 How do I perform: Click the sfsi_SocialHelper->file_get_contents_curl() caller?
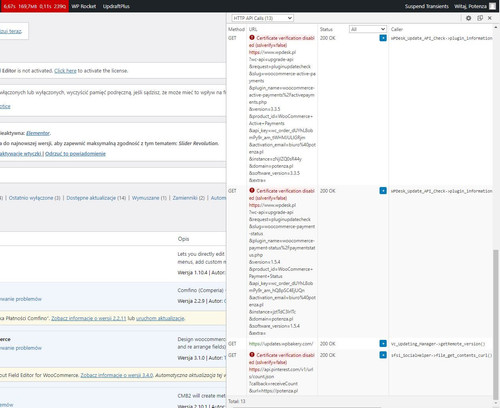tap(441, 355)
